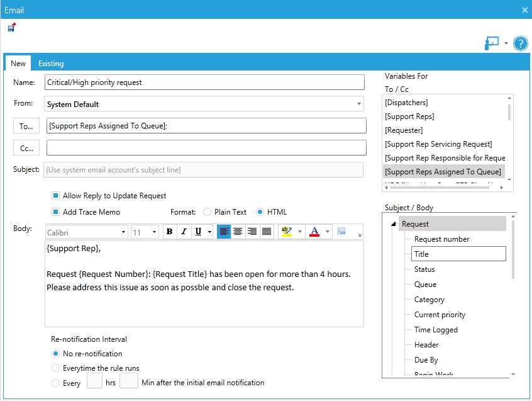Apply italic formatting in the editor
Viewport: 532px width, 401px height.
[183, 232]
